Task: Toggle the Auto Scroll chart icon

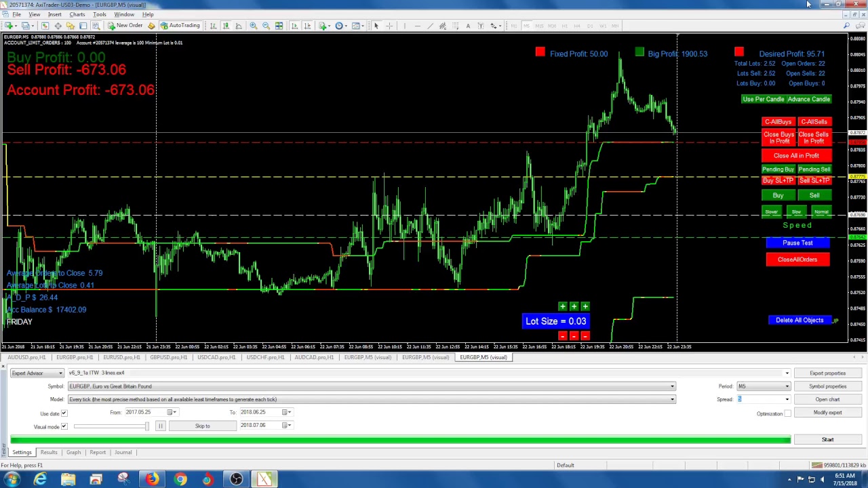Action: tap(294, 26)
